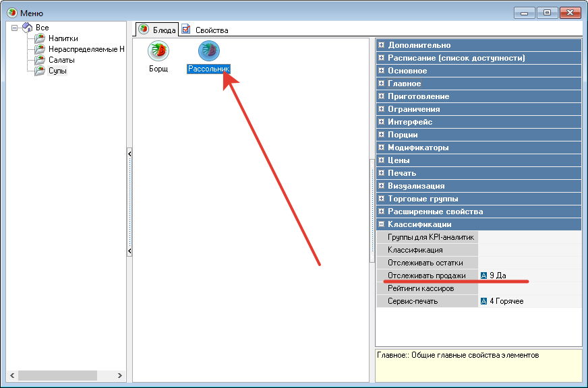
Task: Expand the Дополнительно property section
Action: click(382, 45)
